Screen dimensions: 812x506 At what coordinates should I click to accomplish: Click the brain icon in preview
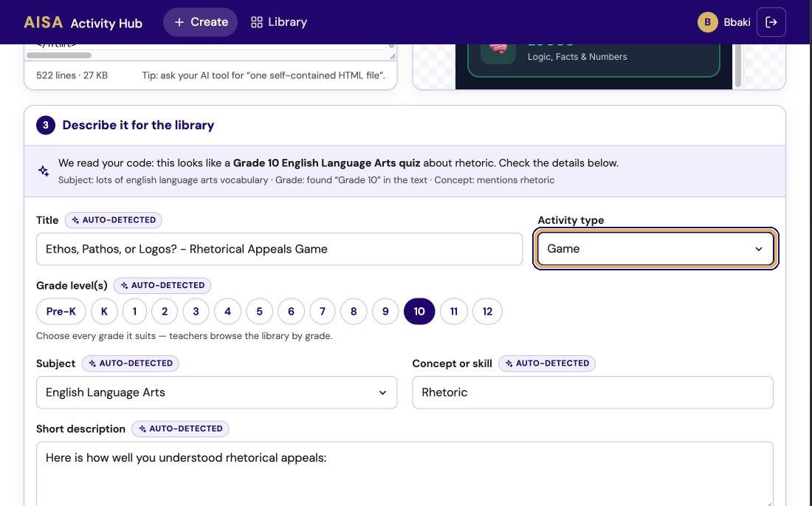(x=498, y=50)
